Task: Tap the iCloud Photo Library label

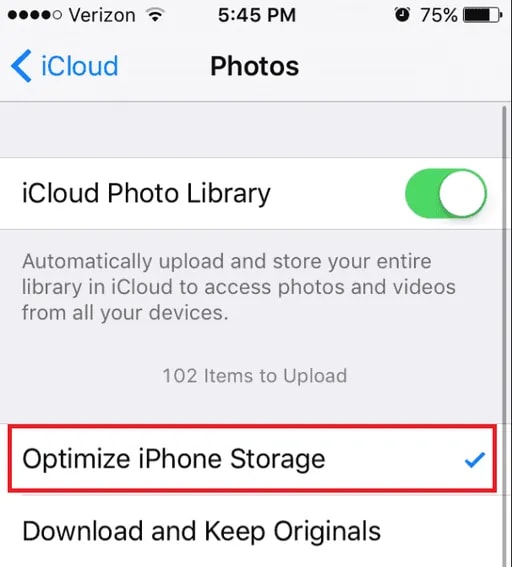Action: [x=146, y=193]
